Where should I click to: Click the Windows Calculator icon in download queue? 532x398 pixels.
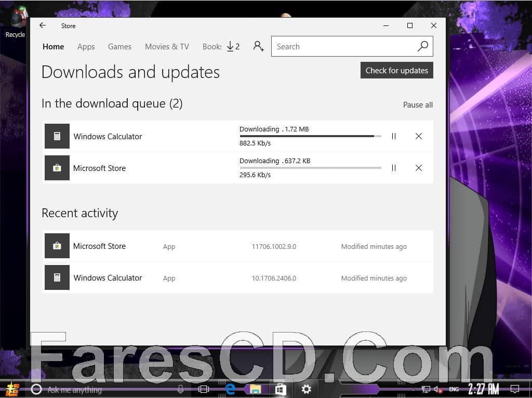click(57, 136)
